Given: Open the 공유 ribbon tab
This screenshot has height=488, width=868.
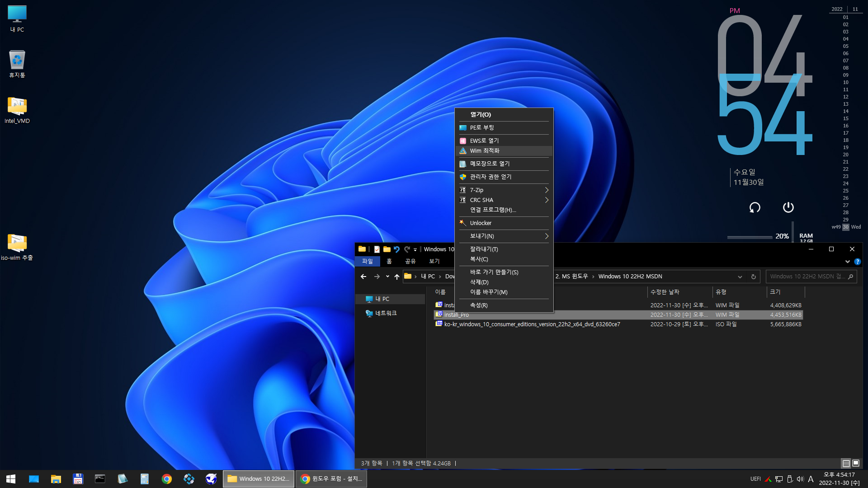Looking at the screenshot, I should (x=410, y=262).
